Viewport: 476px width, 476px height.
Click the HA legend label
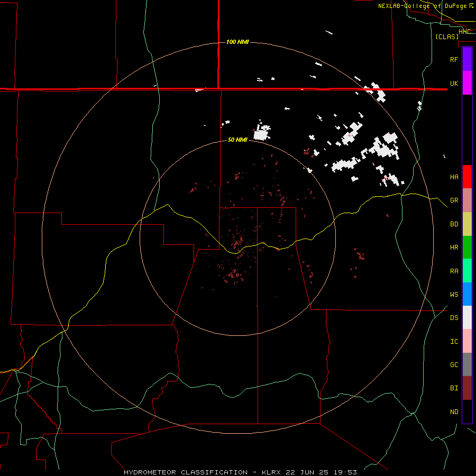[454, 177]
